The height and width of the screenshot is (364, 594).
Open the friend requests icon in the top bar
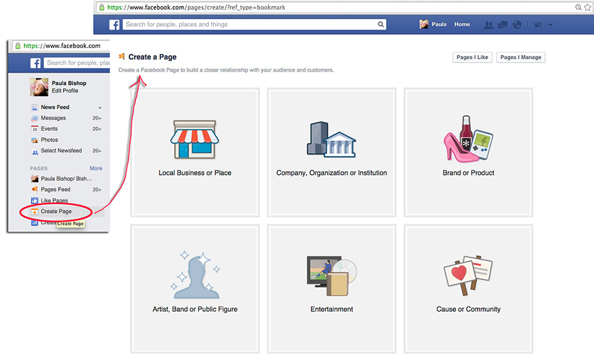[x=489, y=25]
